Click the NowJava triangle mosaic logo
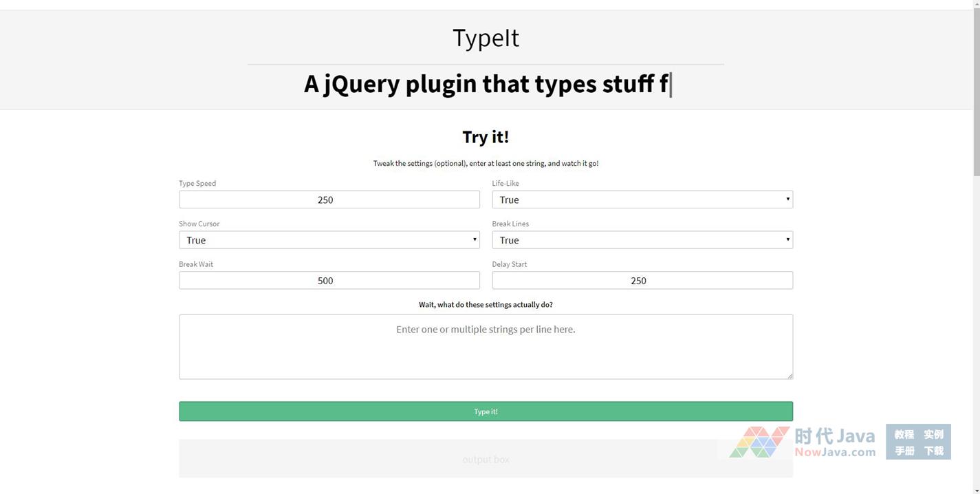This screenshot has height=494, width=980. click(x=759, y=442)
